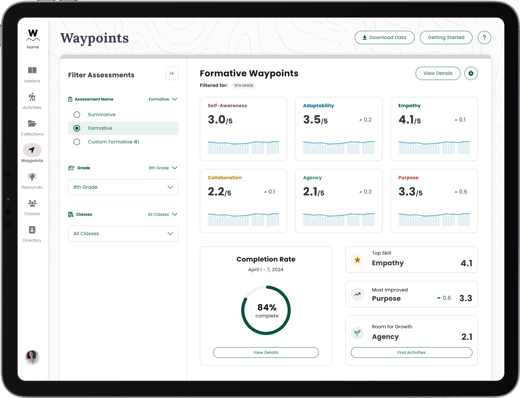This screenshot has height=398, width=520.
Task: Click the help question mark icon
Action: [x=484, y=37]
